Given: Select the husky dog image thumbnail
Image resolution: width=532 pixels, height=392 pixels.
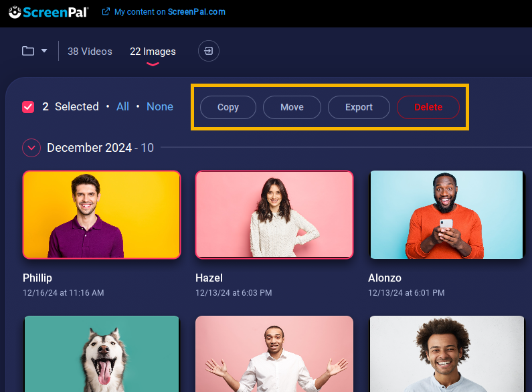Looking at the screenshot, I should click(x=102, y=354).
